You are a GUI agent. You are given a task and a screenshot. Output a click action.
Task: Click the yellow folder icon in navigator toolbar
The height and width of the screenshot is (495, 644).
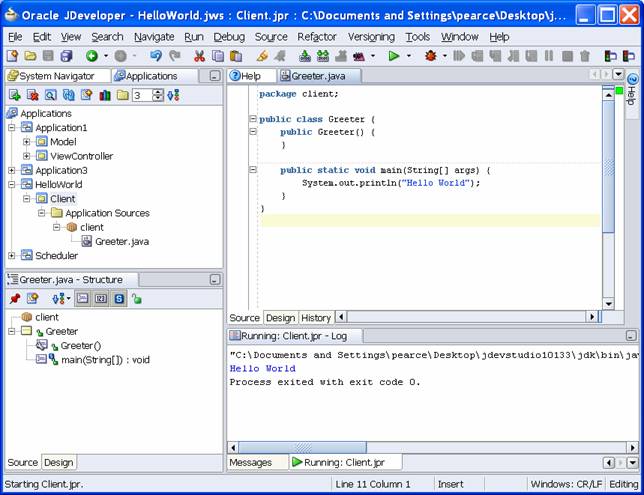point(122,95)
